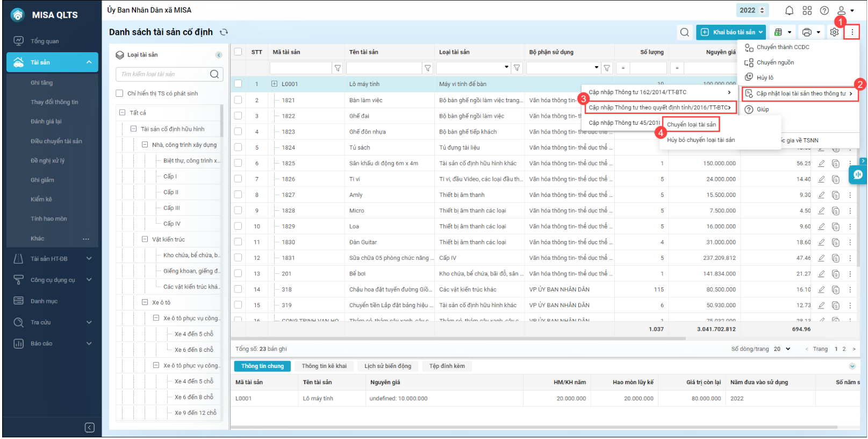Open the settings gear icon
The width and height of the screenshot is (868, 439).
pos(834,32)
